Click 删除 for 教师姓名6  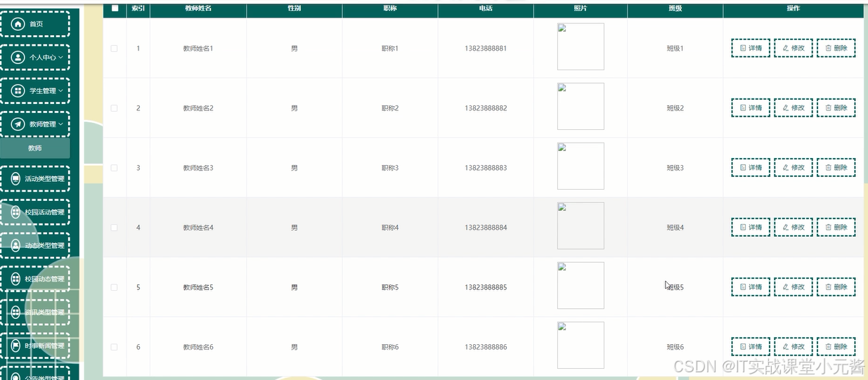(836, 347)
